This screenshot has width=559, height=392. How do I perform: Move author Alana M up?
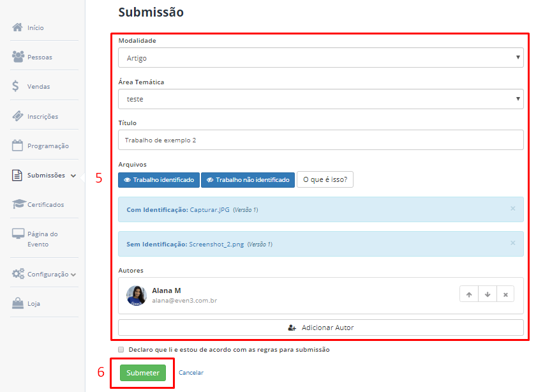(469, 294)
